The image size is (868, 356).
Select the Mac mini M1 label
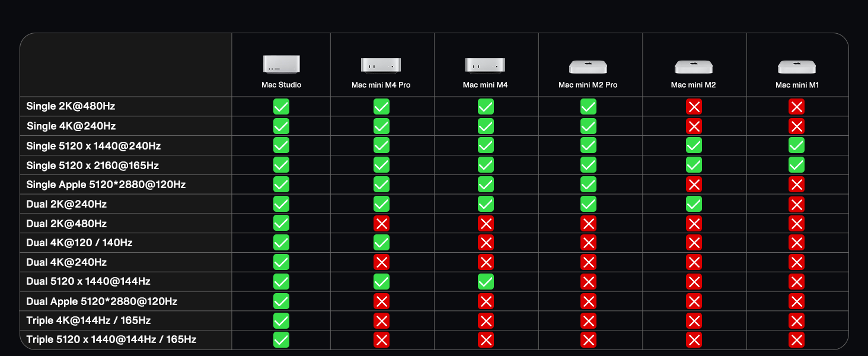click(797, 85)
